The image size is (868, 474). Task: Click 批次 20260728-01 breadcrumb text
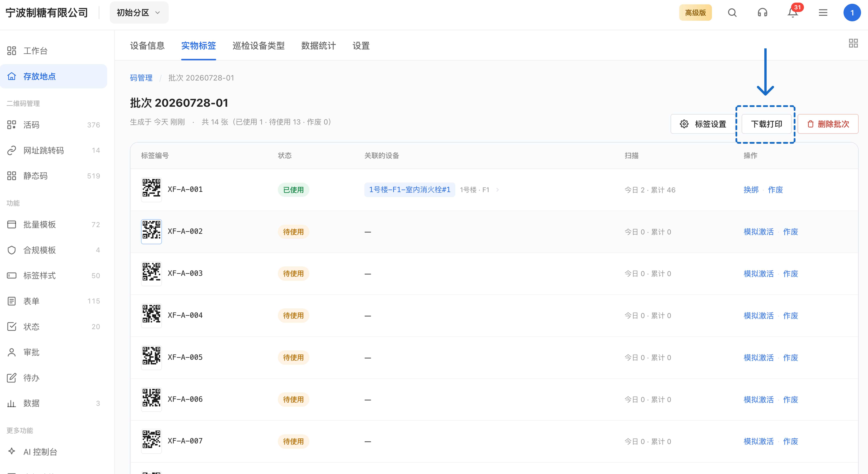(201, 78)
